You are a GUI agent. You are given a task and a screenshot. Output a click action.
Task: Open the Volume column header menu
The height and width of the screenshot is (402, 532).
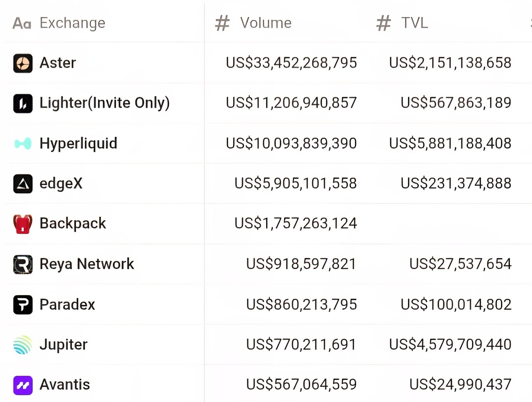point(266,23)
